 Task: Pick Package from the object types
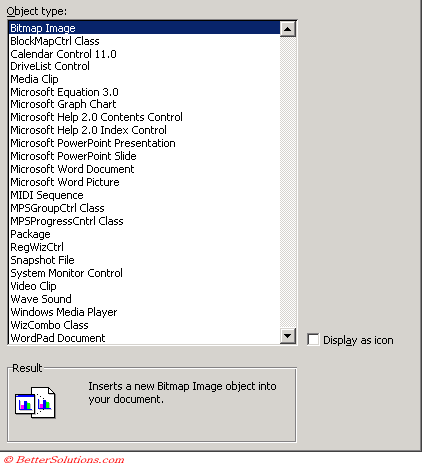(144, 234)
